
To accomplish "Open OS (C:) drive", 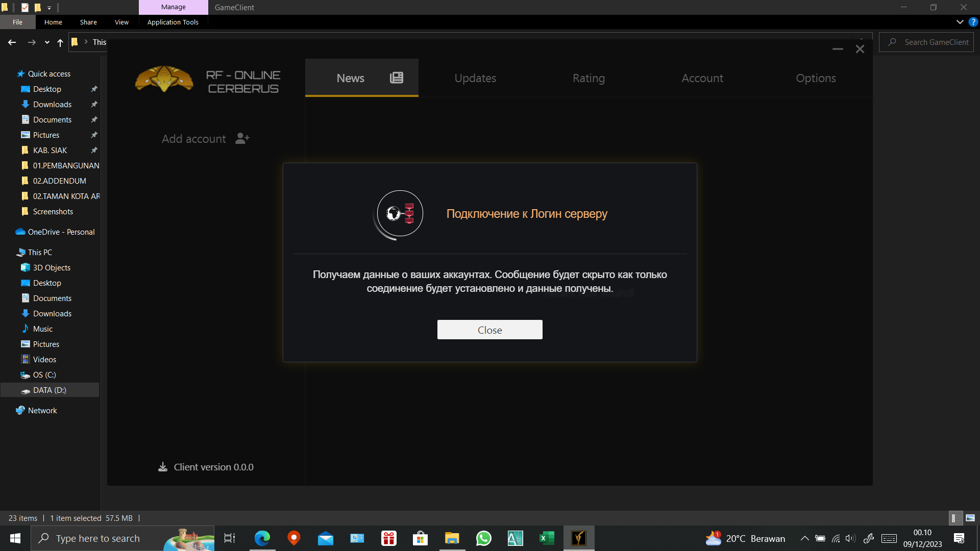I will [44, 374].
